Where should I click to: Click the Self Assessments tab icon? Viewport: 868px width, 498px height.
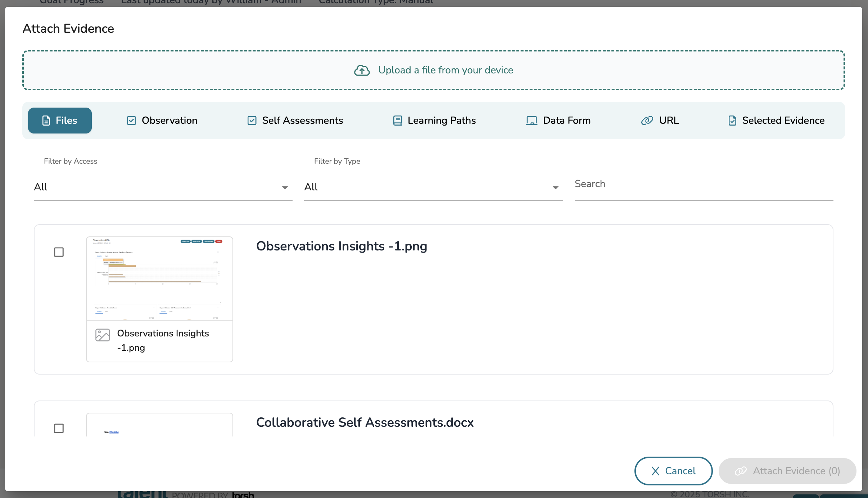(x=252, y=121)
